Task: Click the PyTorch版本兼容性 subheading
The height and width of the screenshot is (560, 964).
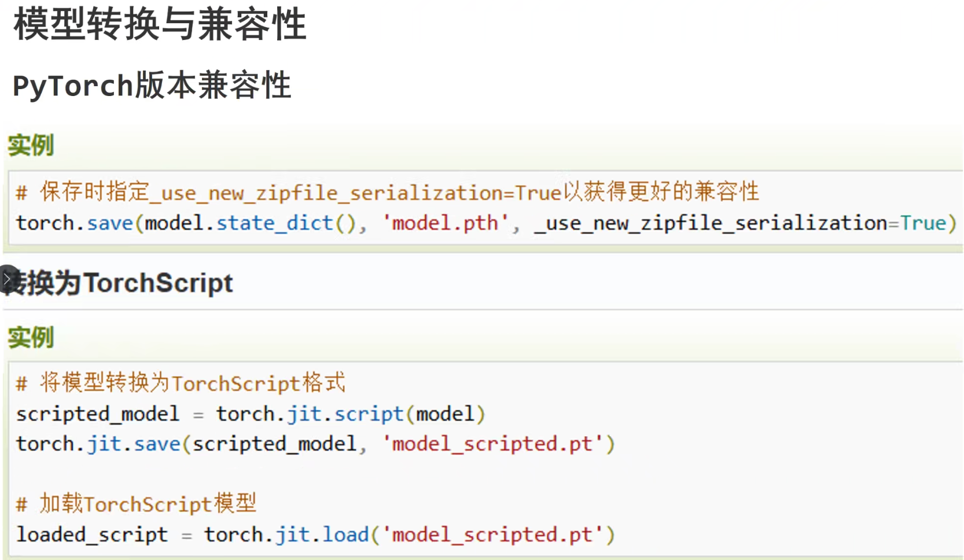Action: coord(152,86)
